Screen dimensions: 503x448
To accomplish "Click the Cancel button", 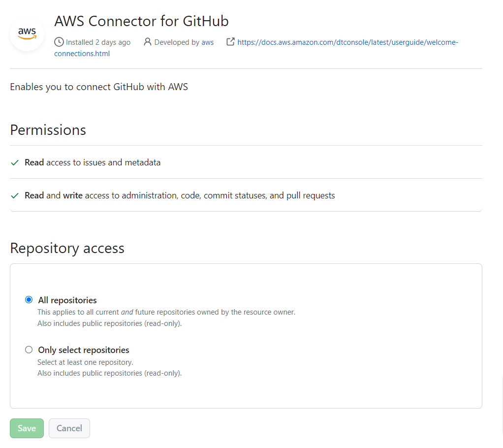I will [69, 428].
